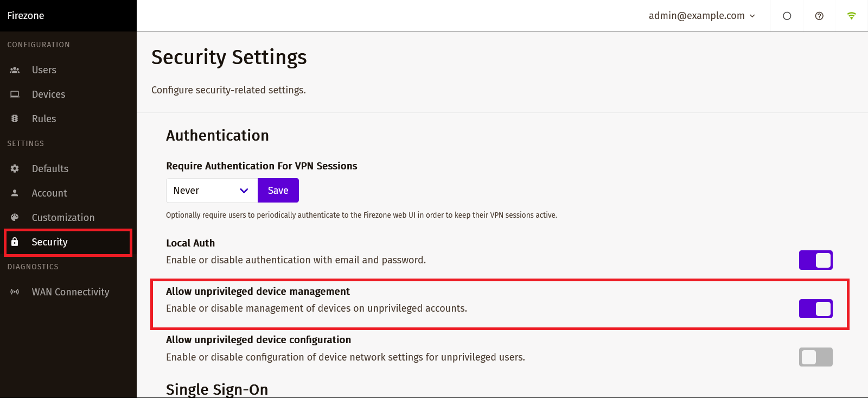The image size is (868, 398).
Task: Expand the admin@example.com account menu
Action: click(702, 16)
